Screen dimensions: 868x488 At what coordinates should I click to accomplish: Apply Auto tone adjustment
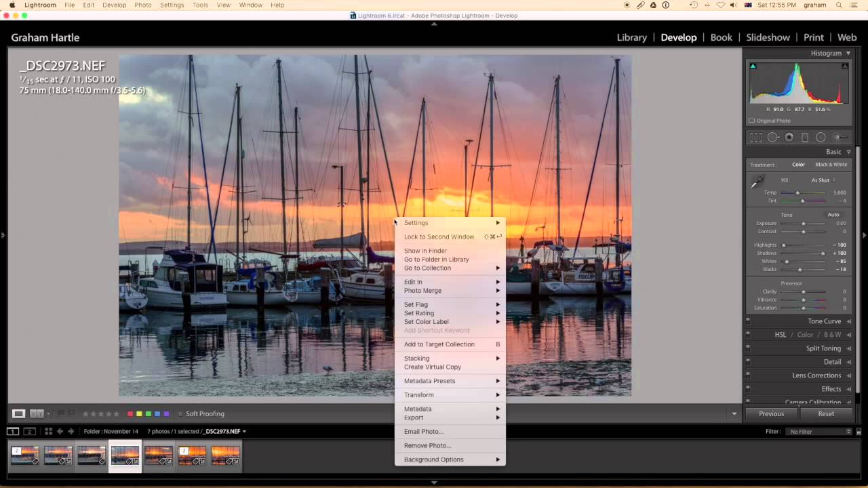click(x=833, y=215)
